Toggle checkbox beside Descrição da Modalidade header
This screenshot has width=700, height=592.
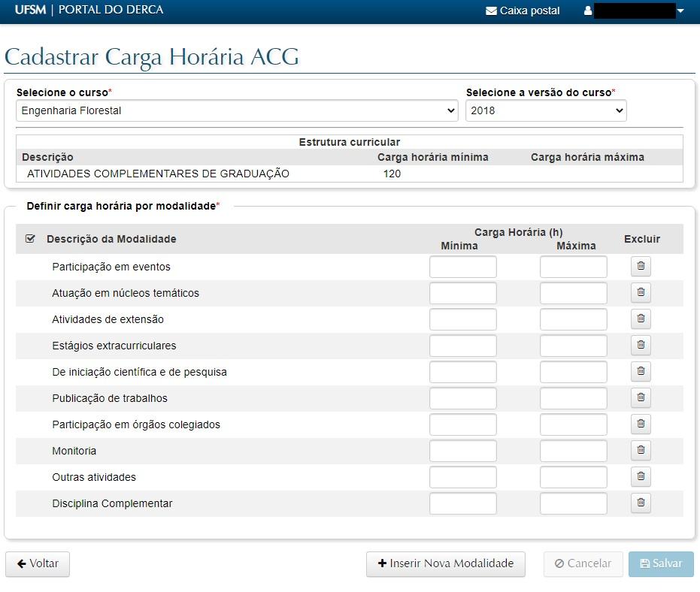[30, 239]
